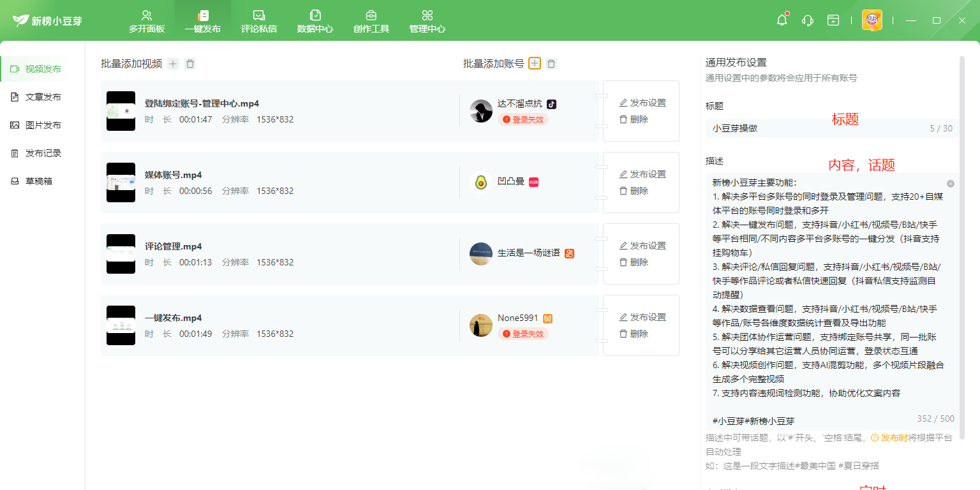This screenshot has width=980, height=490.
Task: Open 发布记录 in sidebar
Action: click(43, 153)
